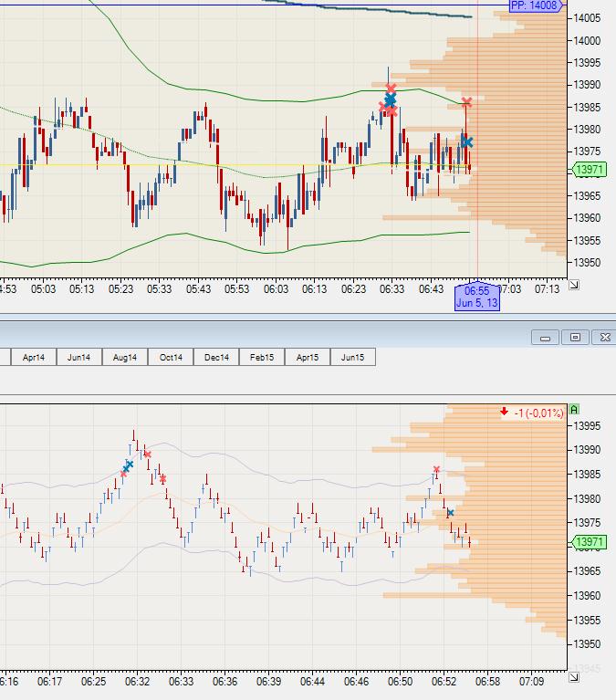Click the upper chart corner arrow icon

574,285
